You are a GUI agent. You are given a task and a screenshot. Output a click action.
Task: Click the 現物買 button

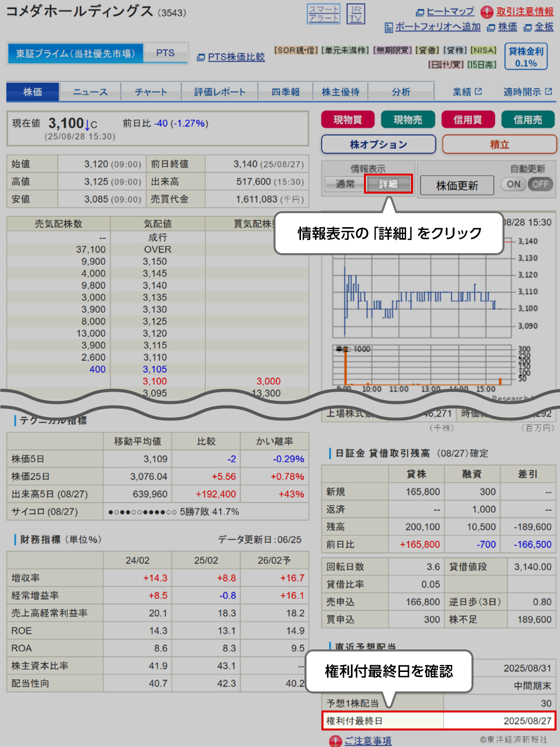pos(348,120)
